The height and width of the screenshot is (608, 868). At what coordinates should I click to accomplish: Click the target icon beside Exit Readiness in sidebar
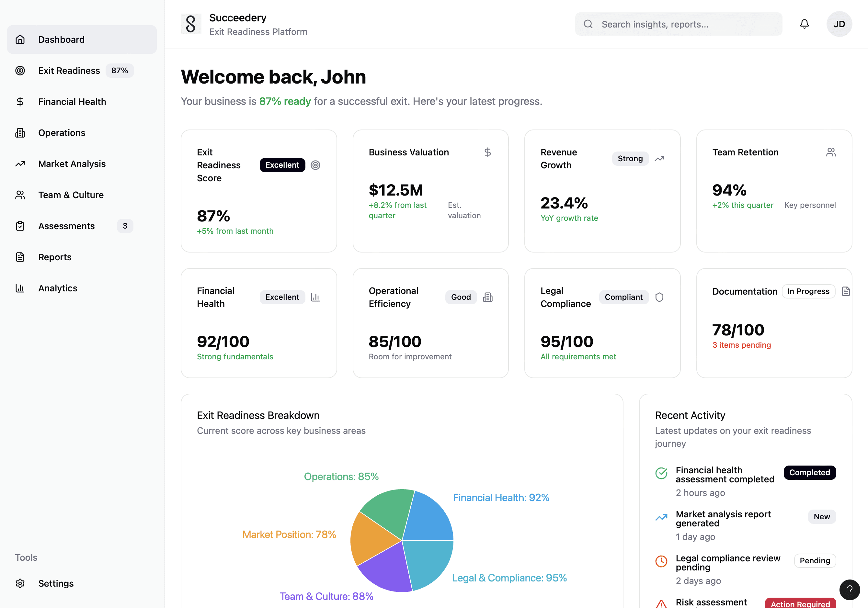point(20,71)
